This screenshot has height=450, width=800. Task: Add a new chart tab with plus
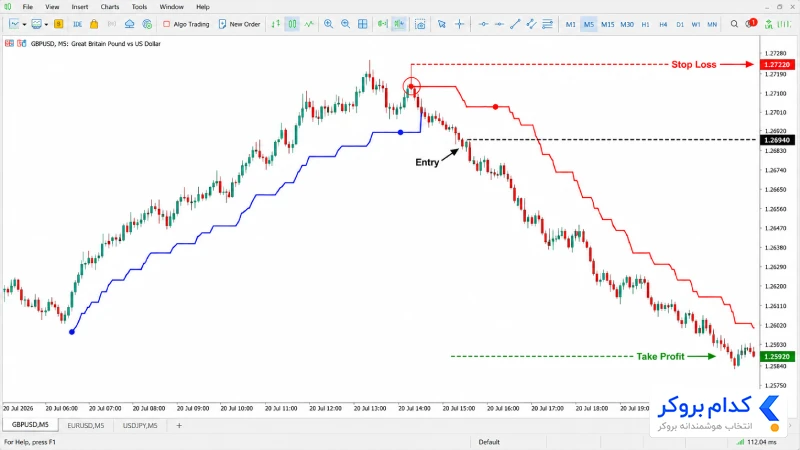pyautogui.click(x=179, y=426)
